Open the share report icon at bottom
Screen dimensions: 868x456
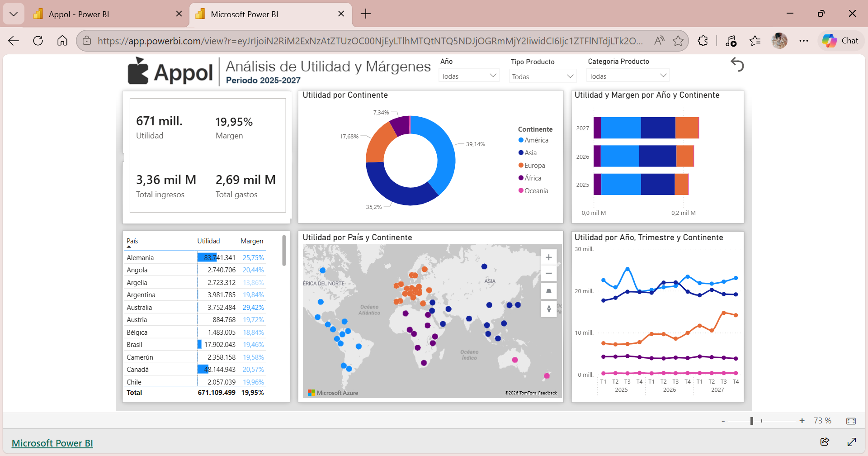click(825, 442)
